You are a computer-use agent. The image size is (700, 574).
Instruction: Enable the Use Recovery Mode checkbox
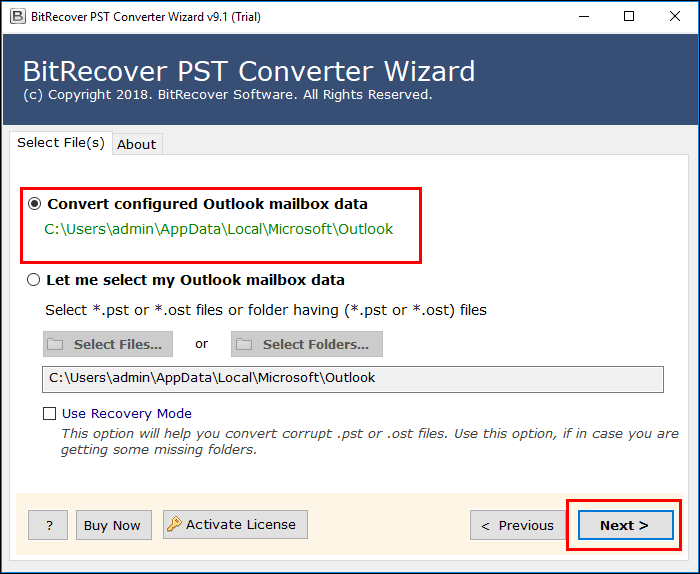49,414
